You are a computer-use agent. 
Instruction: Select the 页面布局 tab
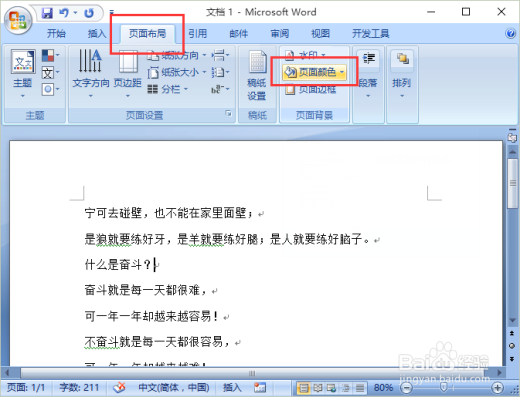pos(147,33)
